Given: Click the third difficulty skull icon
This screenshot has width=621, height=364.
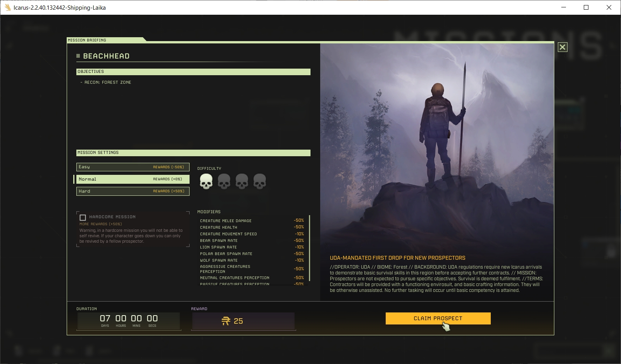Looking at the screenshot, I should (242, 181).
